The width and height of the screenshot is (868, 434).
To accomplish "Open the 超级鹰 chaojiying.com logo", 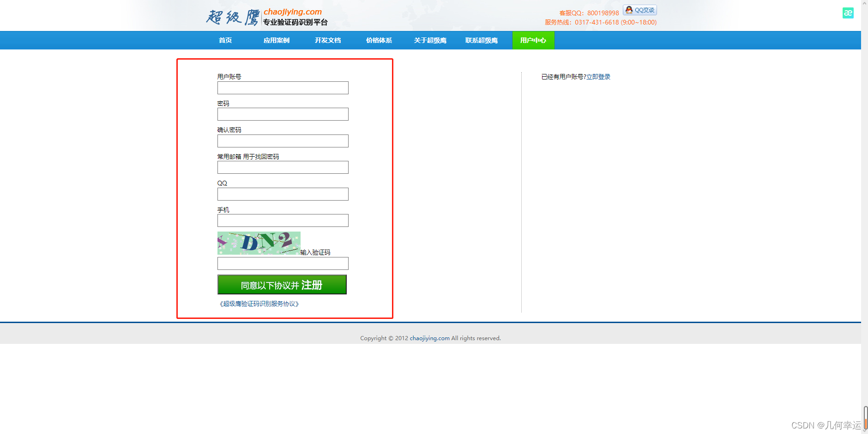I will (x=267, y=17).
